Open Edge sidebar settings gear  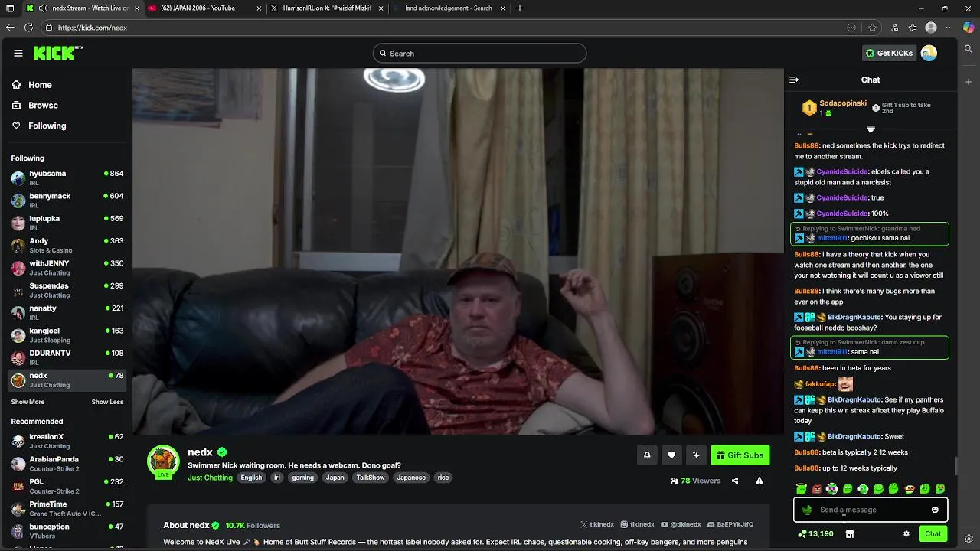[x=969, y=539]
